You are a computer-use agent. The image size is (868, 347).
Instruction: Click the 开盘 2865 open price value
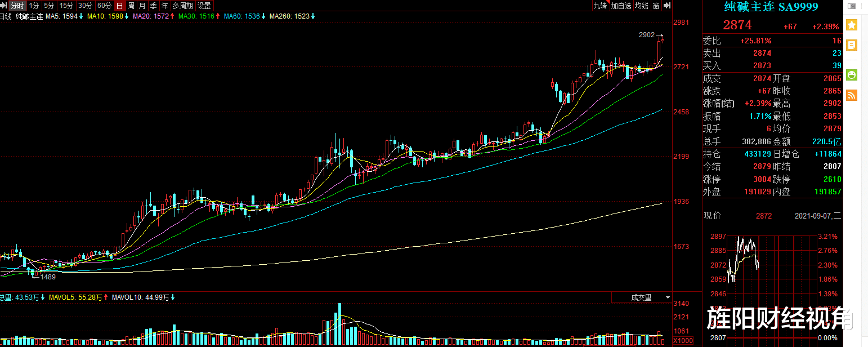(x=832, y=78)
